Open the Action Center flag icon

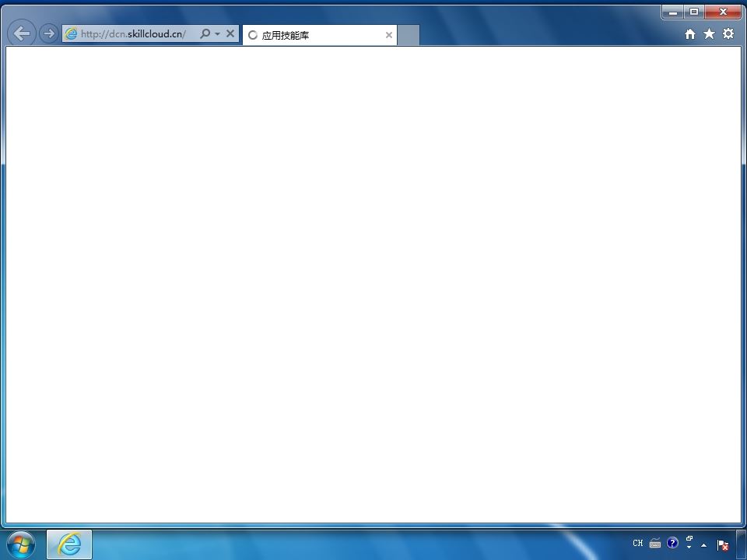click(723, 544)
